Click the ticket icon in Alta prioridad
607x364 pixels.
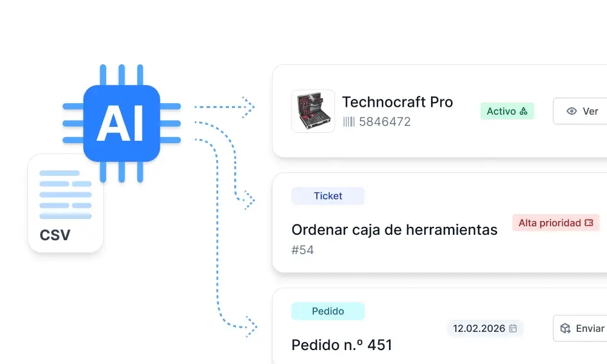(x=589, y=223)
